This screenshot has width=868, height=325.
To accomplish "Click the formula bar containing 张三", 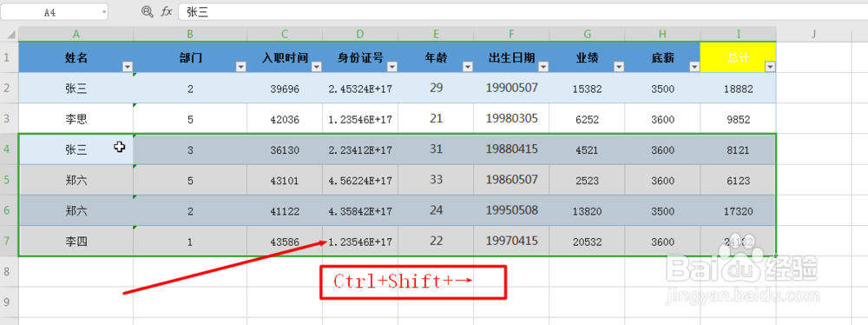I will coord(523,11).
